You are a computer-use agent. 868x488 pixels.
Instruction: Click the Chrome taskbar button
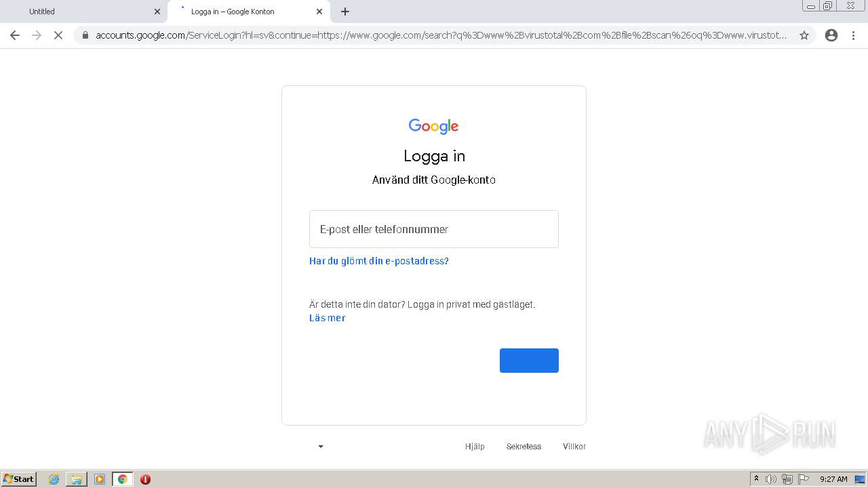point(122,479)
